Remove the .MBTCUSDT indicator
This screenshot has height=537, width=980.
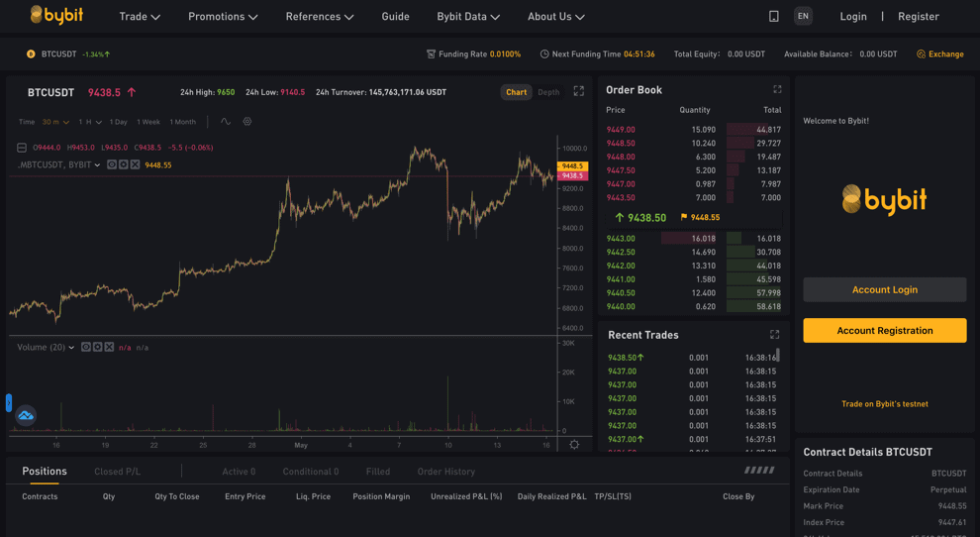pos(135,164)
